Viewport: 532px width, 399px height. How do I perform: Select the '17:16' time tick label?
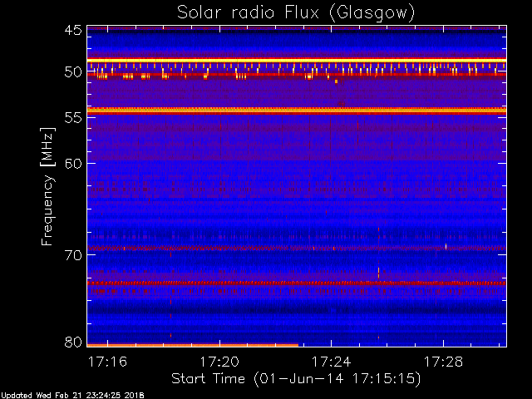[x=107, y=362]
